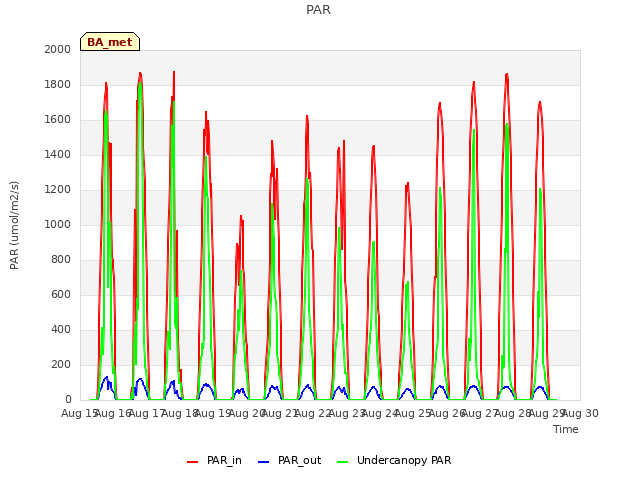Click the Aug 25 x-axis tick label
Screen dimensions: 640x480
413,413
